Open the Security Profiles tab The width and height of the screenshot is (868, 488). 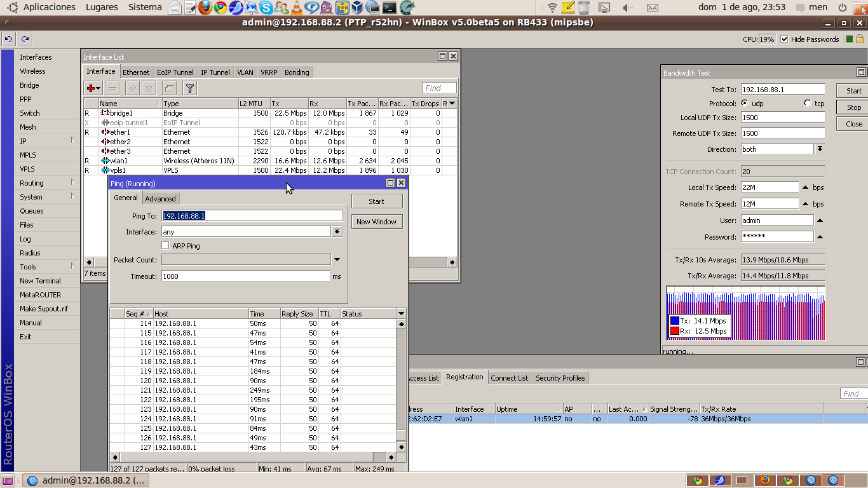coord(560,378)
